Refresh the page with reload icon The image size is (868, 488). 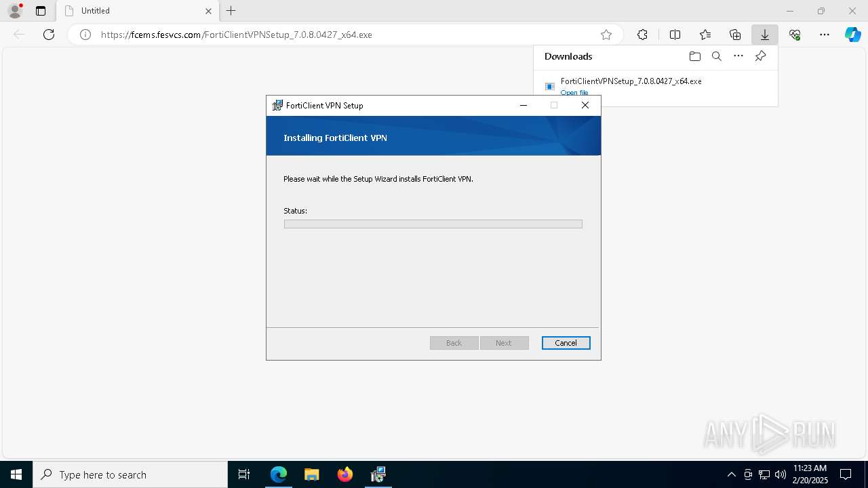point(49,35)
